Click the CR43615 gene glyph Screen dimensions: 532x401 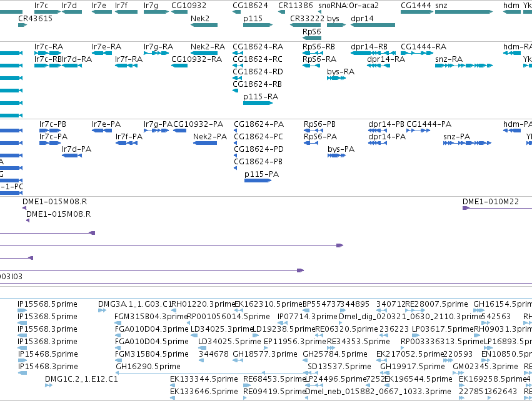tap(23, 25)
